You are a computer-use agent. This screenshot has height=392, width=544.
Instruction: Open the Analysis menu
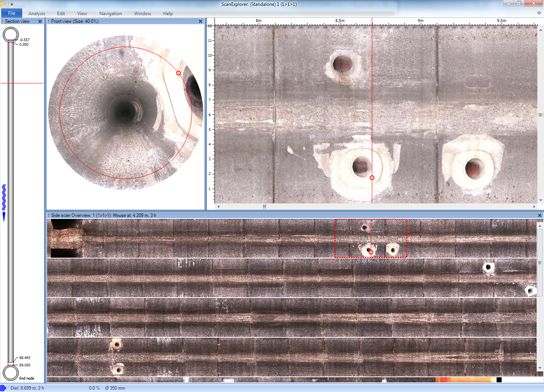[36, 13]
